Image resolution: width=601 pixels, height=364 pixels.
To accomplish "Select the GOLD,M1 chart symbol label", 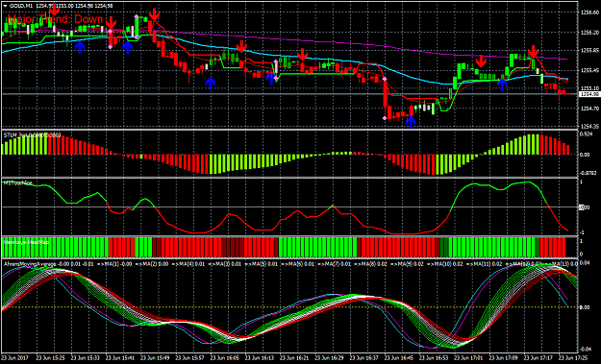I will (x=21, y=6).
